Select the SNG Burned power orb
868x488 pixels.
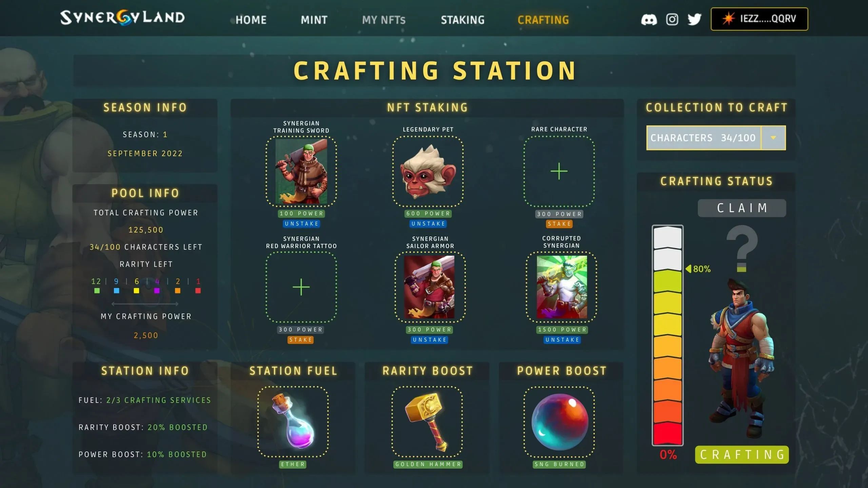coord(560,422)
